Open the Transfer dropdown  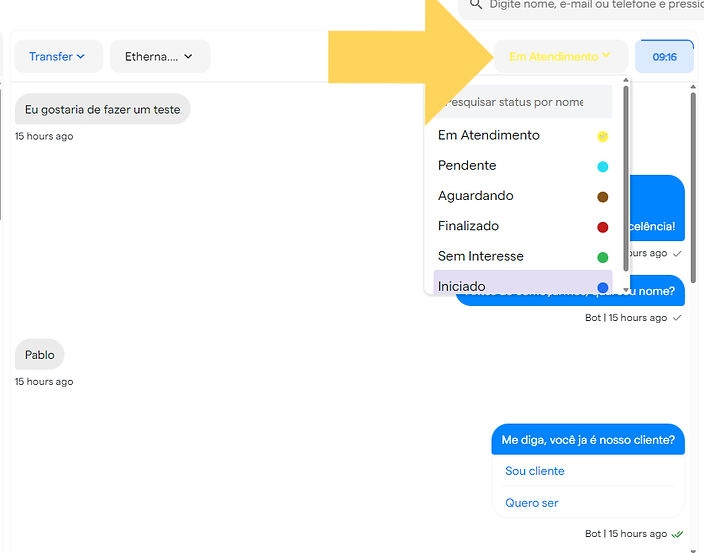point(57,57)
